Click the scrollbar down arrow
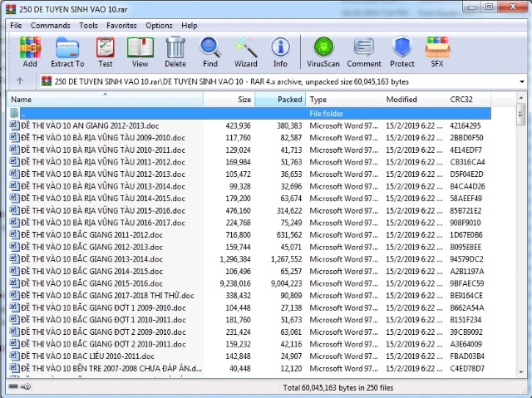532x398 pixels. pos(521,372)
